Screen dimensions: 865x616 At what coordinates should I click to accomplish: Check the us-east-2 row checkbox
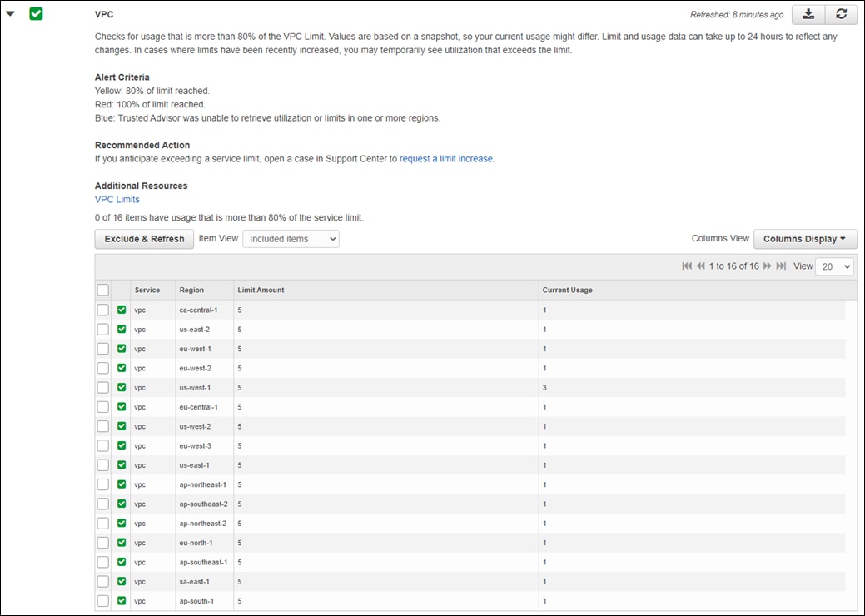tap(103, 330)
